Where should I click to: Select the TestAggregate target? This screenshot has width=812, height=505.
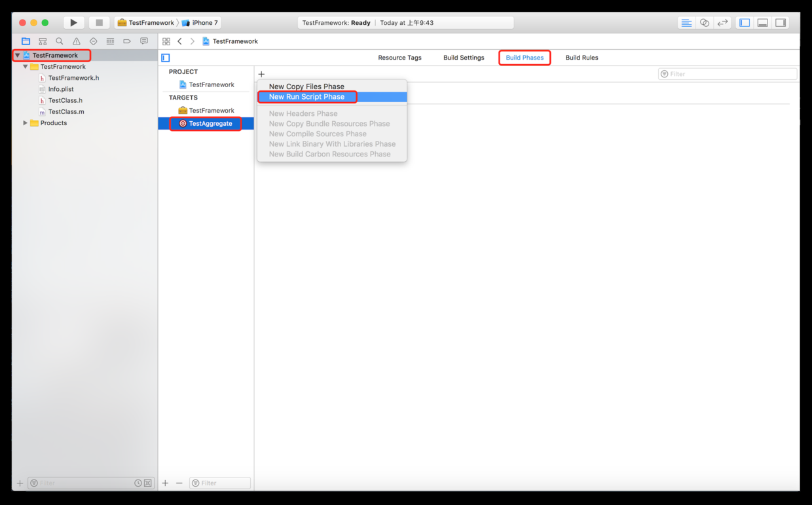(210, 124)
